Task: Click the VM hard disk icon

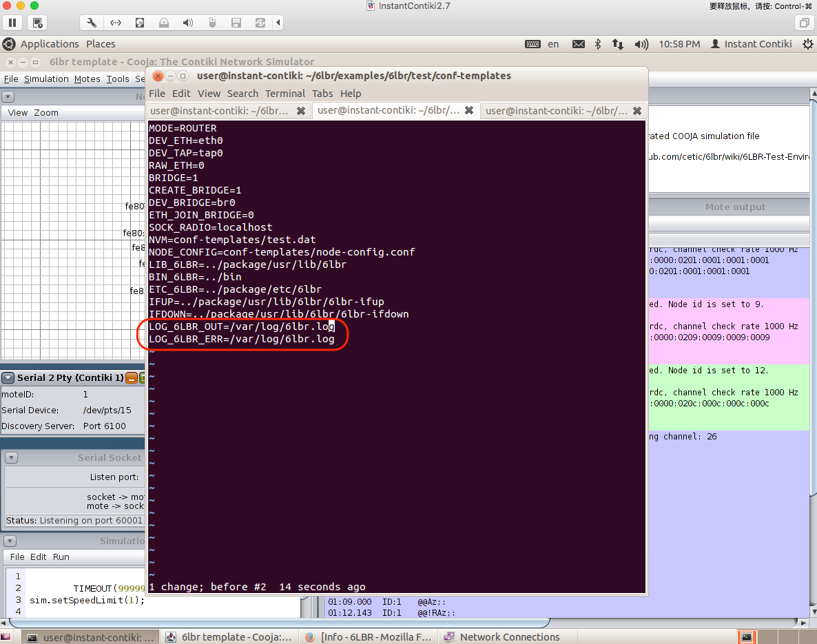Action: (x=140, y=23)
